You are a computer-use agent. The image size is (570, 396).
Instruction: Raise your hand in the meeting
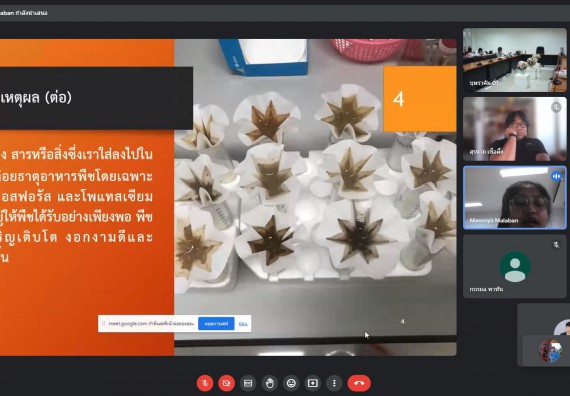[x=270, y=383]
